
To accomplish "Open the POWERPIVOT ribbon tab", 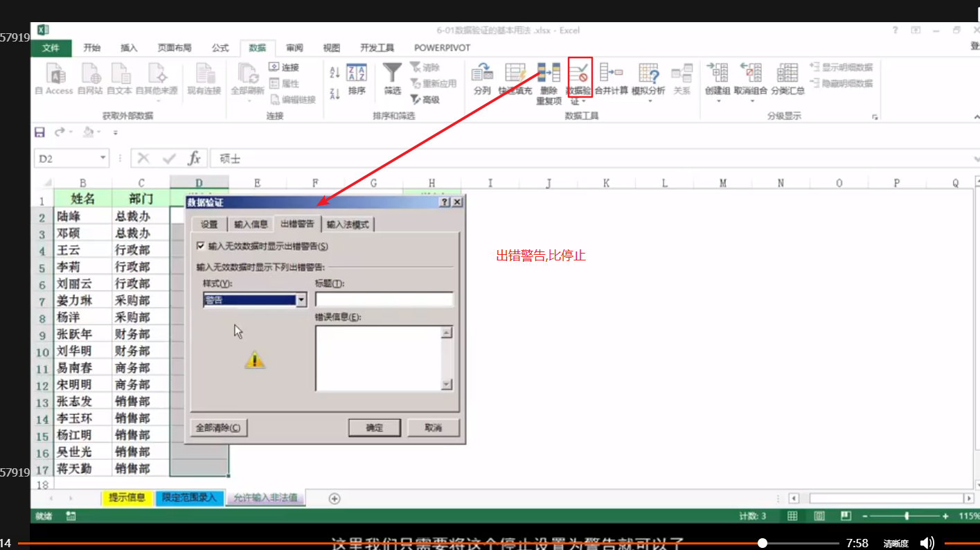I will tap(443, 48).
